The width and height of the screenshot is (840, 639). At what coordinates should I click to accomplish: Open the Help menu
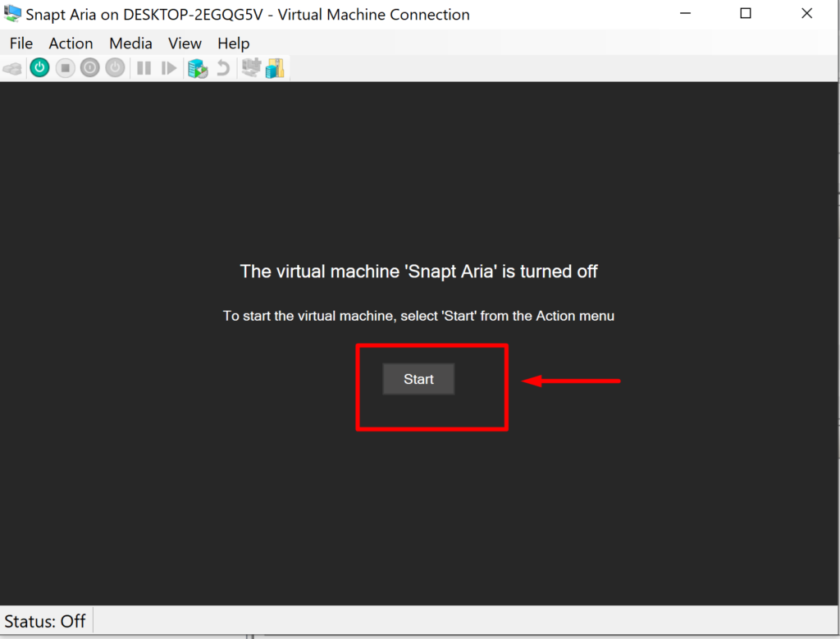pyautogui.click(x=234, y=43)
